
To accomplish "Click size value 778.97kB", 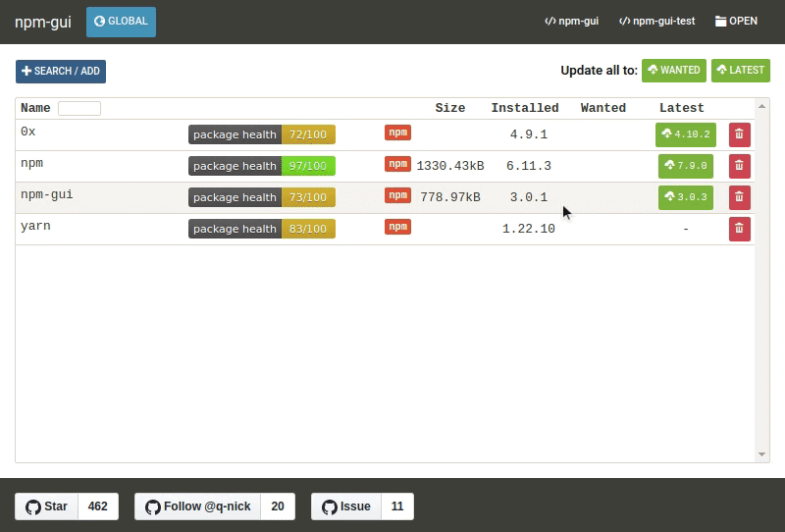I will pos(450,197).
